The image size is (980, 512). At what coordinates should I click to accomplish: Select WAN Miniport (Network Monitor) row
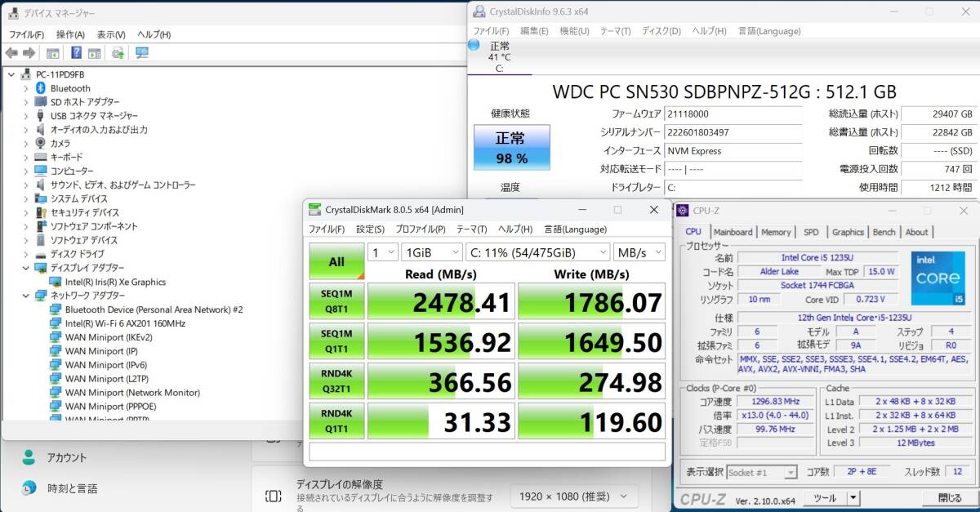132,393
